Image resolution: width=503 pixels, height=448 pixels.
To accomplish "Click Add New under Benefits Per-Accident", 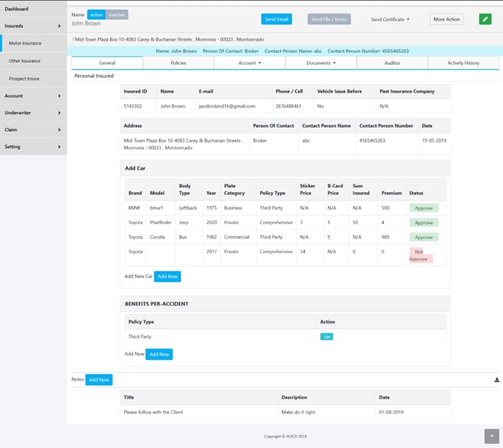I will (159, 354).
